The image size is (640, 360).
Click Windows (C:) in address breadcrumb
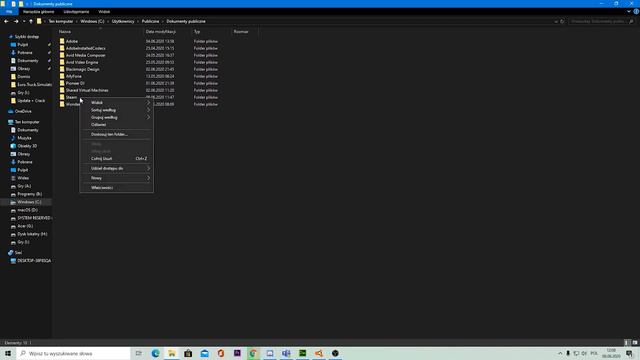92,21
